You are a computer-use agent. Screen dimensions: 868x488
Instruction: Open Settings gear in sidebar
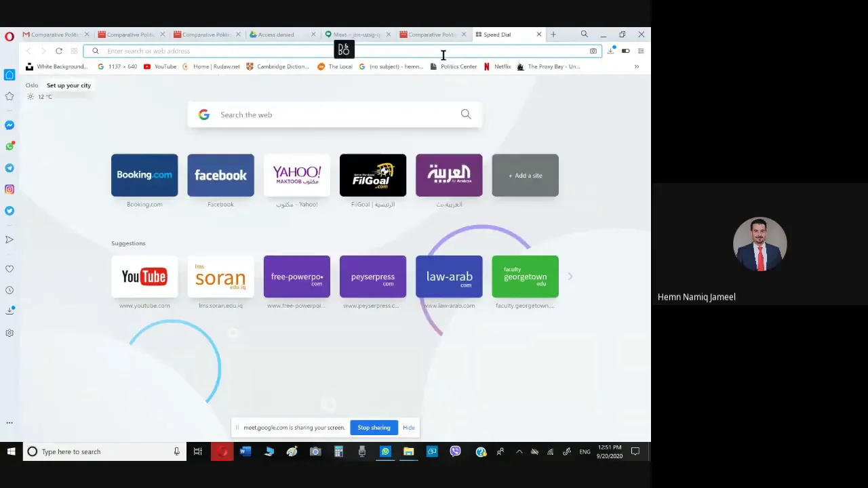[9, 333]
